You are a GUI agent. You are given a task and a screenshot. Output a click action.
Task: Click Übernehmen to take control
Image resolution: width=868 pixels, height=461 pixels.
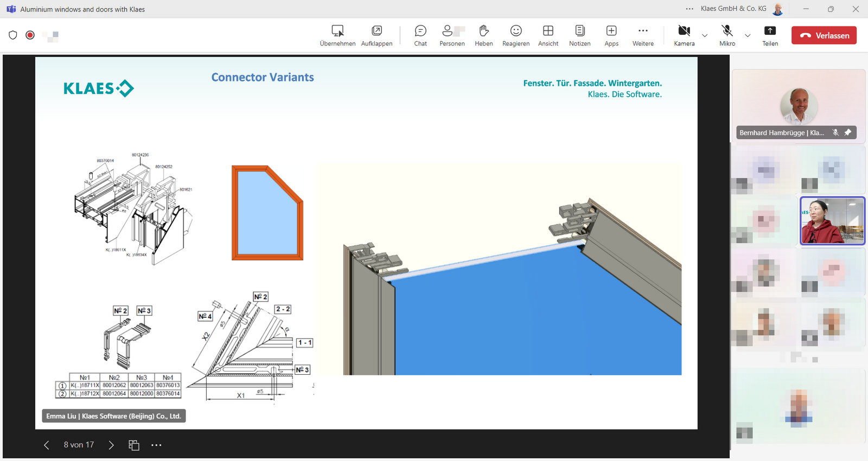coord(337,35)
